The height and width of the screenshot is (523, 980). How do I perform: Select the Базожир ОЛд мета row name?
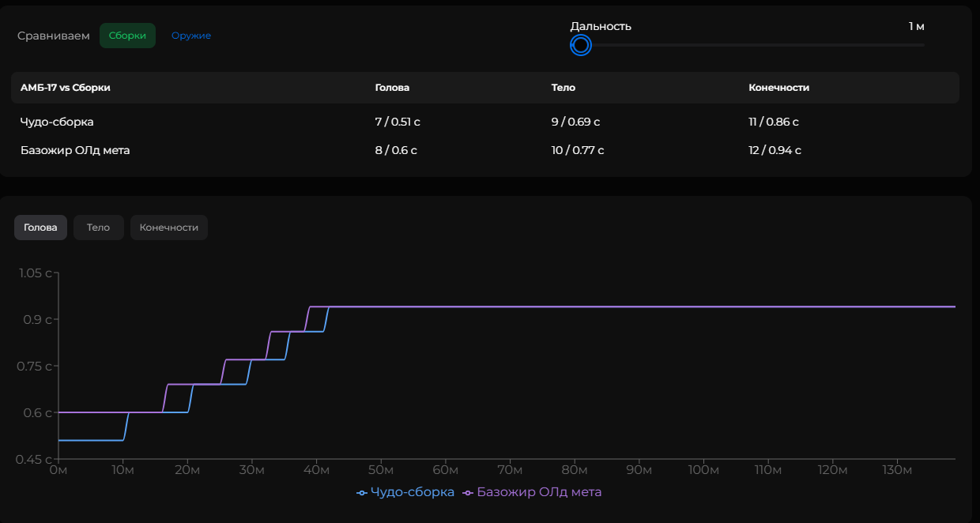[75, 150]
